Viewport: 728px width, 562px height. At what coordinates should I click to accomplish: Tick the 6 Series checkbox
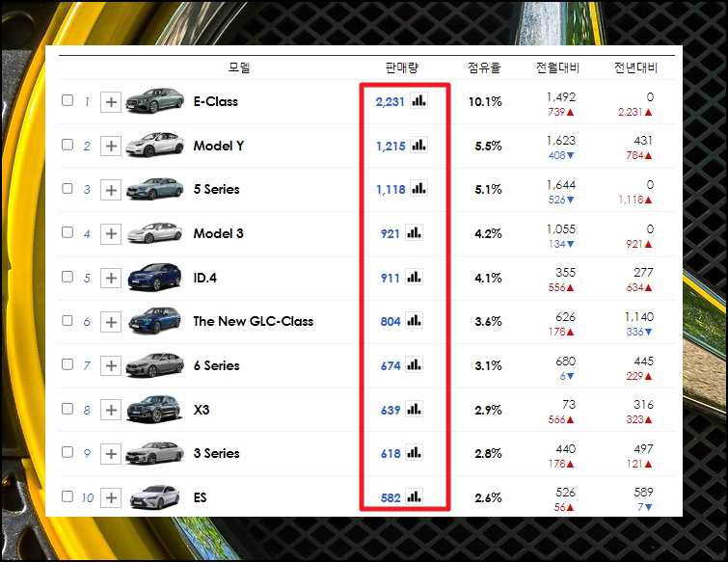pyautogui.click(x=67, y=364)
